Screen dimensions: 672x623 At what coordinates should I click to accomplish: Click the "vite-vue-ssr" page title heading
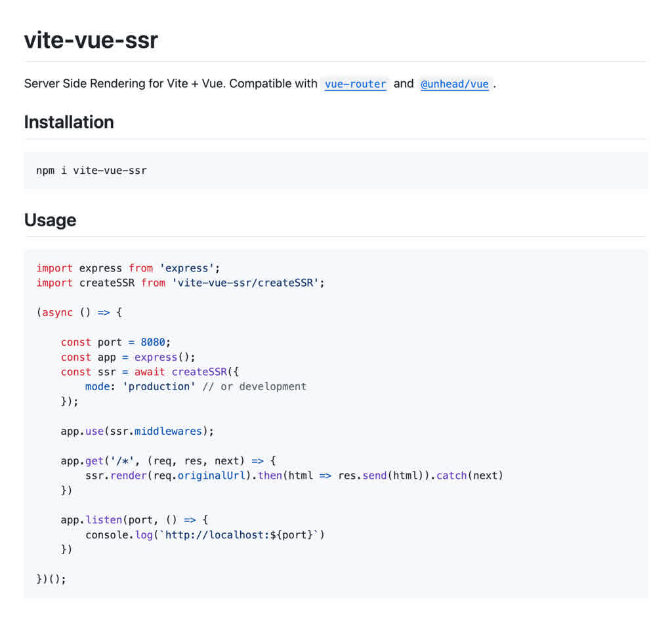click(x=91, y=40)
